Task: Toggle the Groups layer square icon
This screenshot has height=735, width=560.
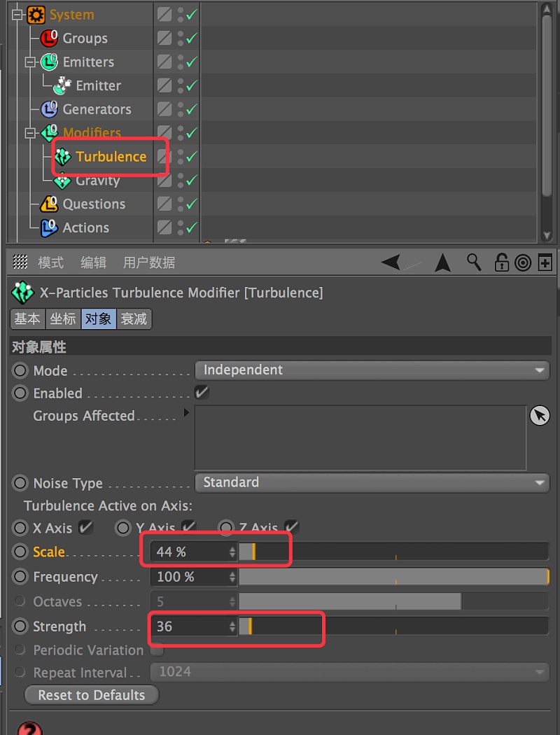Action: tap(164, 38)
